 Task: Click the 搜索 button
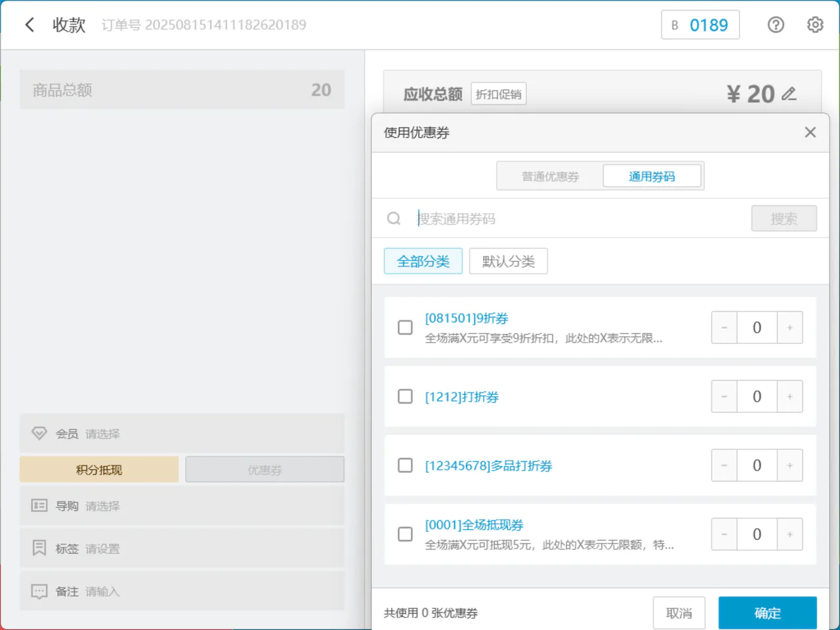(784, 219)
